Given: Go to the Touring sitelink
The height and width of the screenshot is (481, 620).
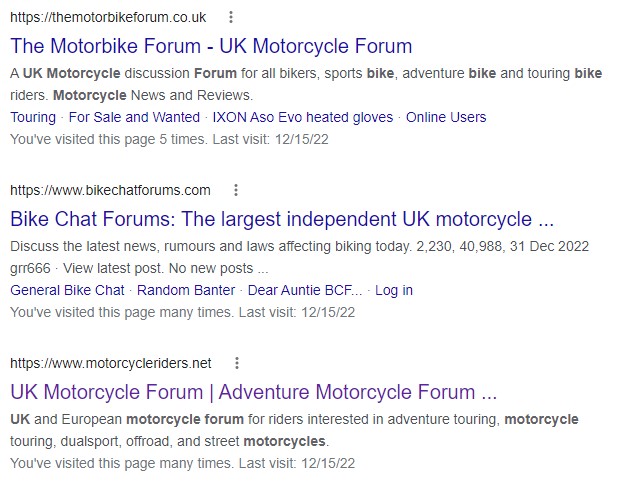Looking at the screenshot, I should [33, 117].
